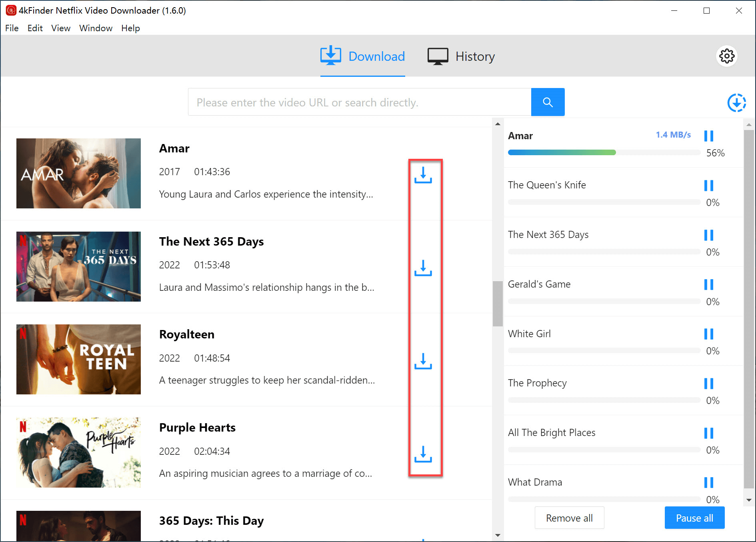Open the Window menu
This screenshot has height=542, width=756.
[96, 28]
